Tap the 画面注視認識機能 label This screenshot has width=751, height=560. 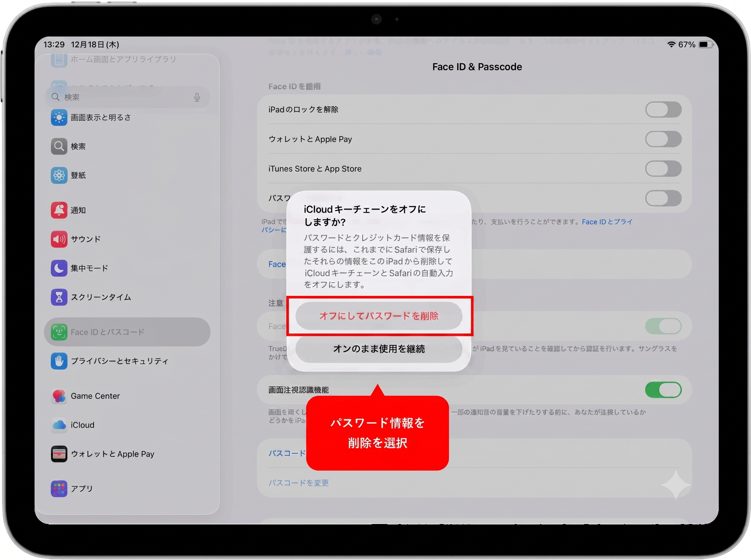click(299, 390)
